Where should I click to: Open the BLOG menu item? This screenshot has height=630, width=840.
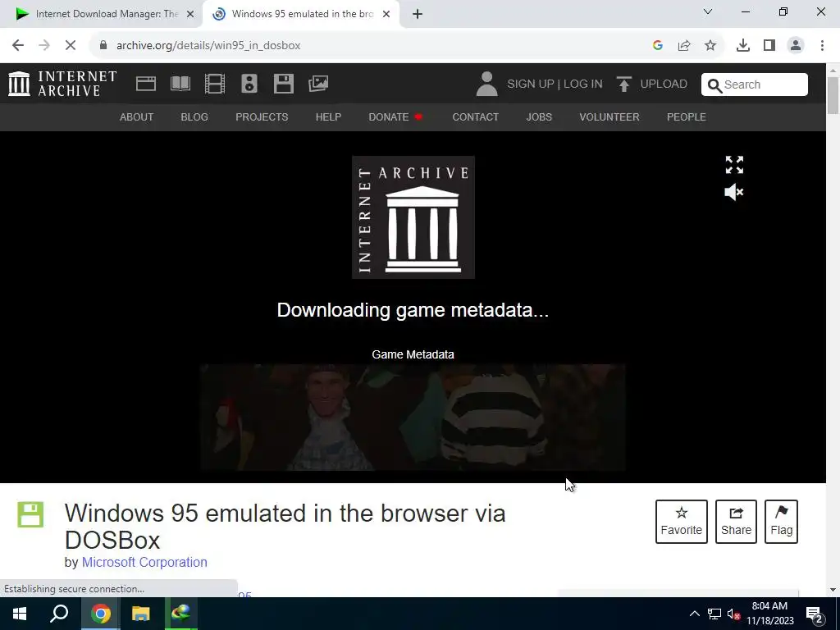(194, 116)
